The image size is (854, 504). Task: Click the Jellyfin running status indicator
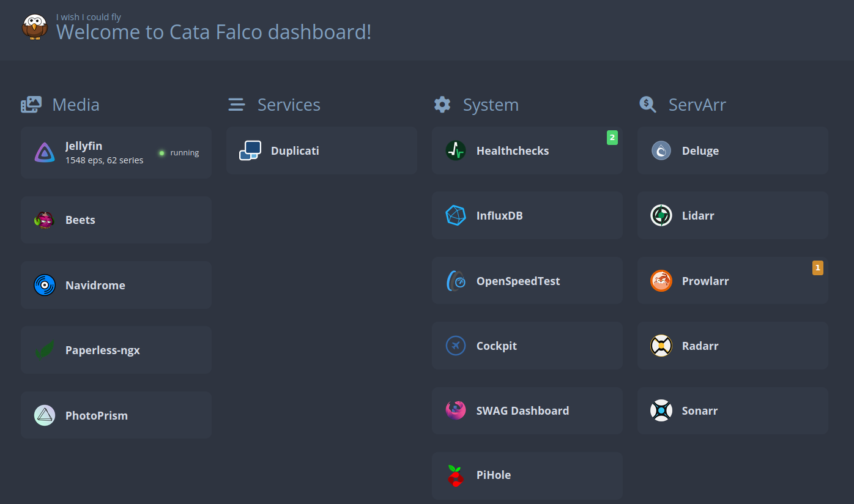point(179,153)
